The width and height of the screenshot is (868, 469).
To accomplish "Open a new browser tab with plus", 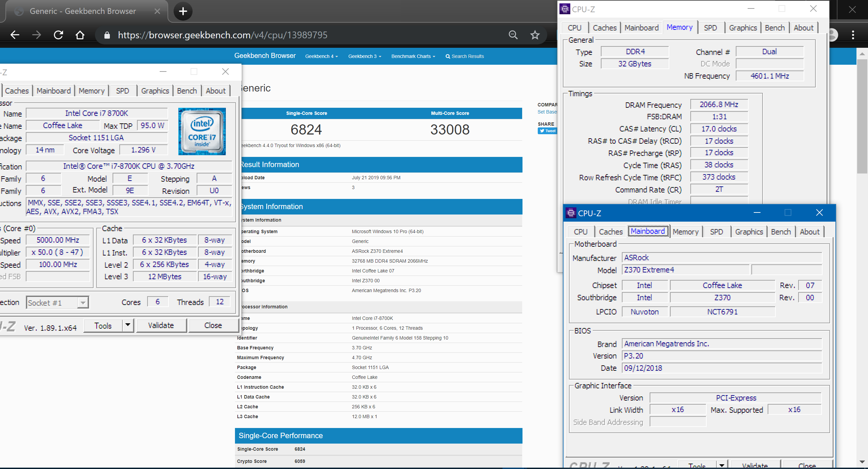I will (183, 11).
